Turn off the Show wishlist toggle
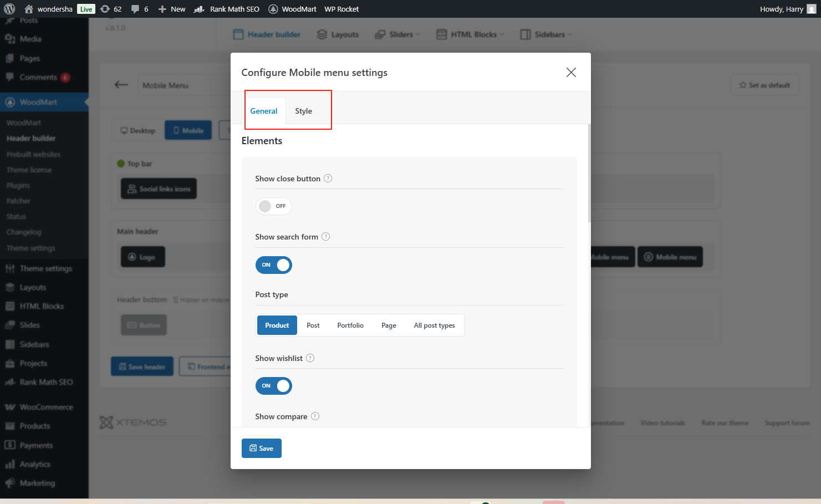Image resolution: width=821 pixels, height=504 pixels. coord(273,386)
